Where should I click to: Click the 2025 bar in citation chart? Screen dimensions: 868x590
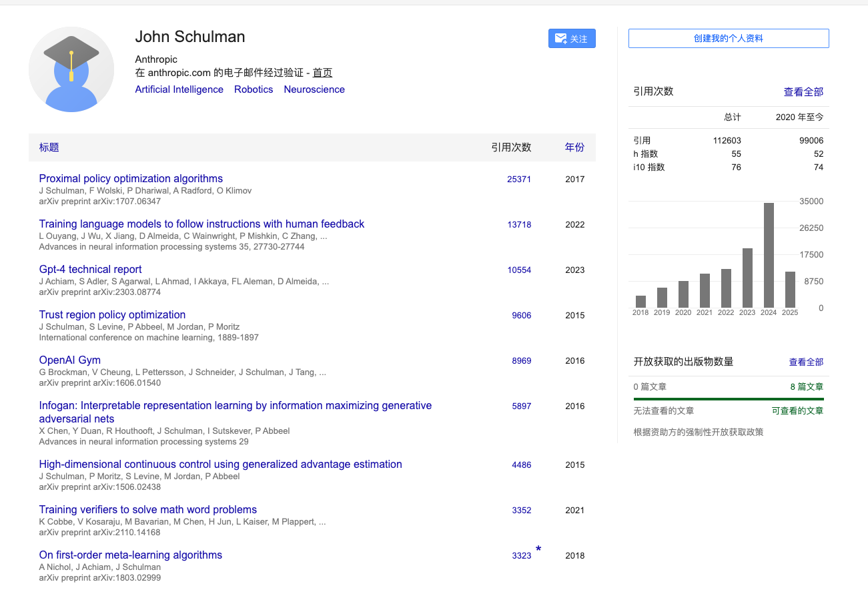(790, 290)
